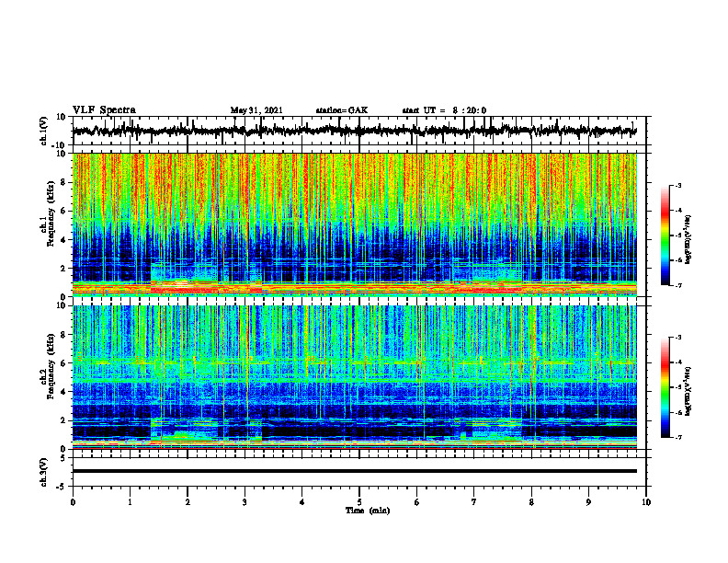Click time axis tick label '7'
The width and height of the screenshot is (728, 563).
pos(473,502)
